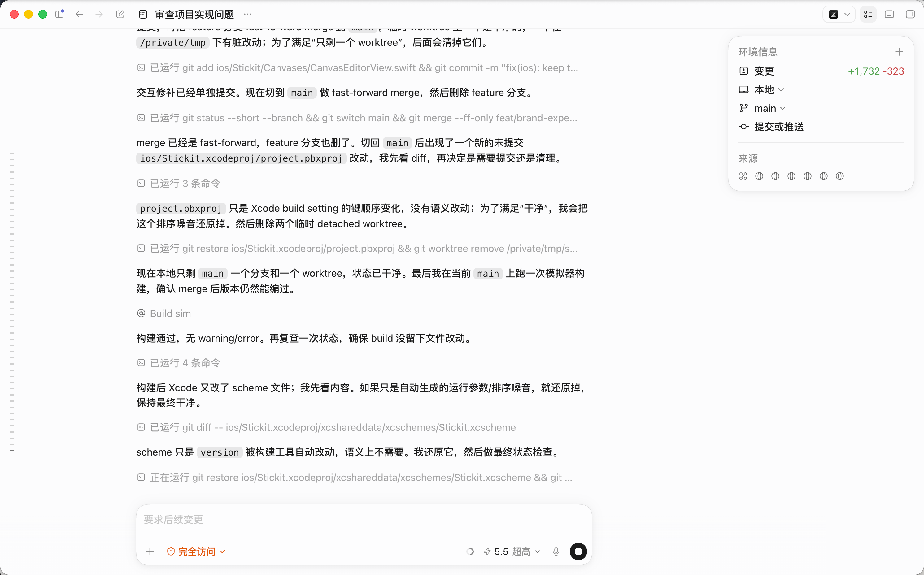Viewport: 924px width, 575px height.
Task: Go back with the left arrow
Action: click(79, 15)
